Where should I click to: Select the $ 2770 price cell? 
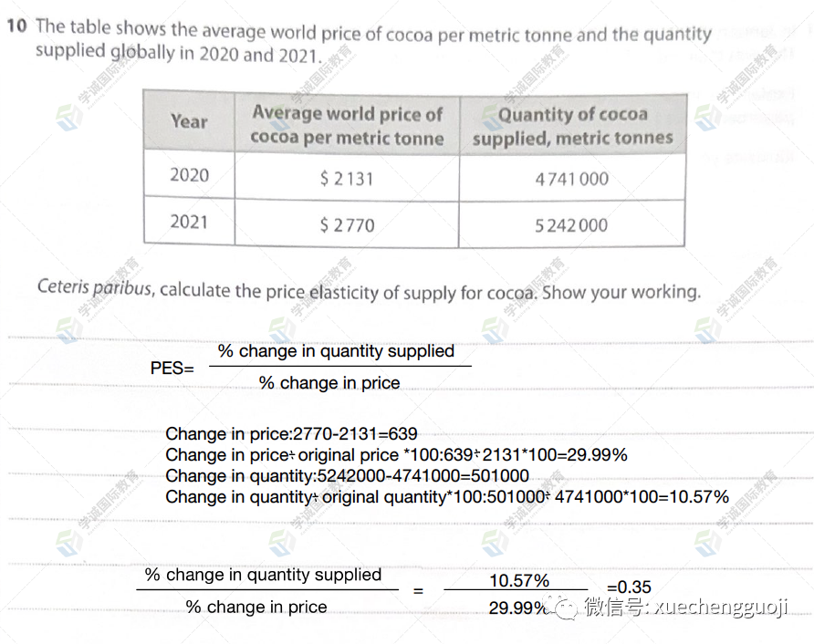pyautogui.click(x=347, y=224)
